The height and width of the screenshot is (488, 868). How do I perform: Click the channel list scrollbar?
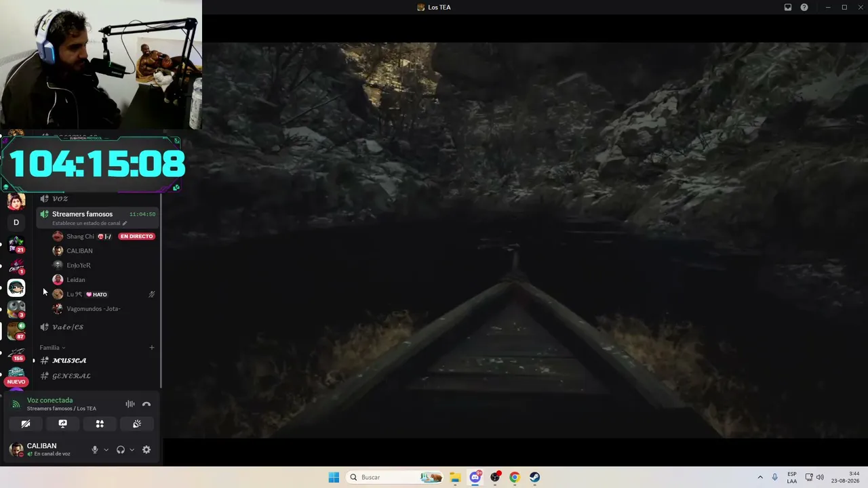pos(161,291)
